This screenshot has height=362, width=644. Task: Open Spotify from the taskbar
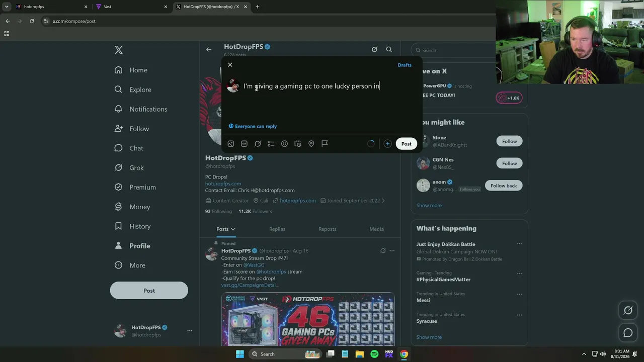(374, 354)
